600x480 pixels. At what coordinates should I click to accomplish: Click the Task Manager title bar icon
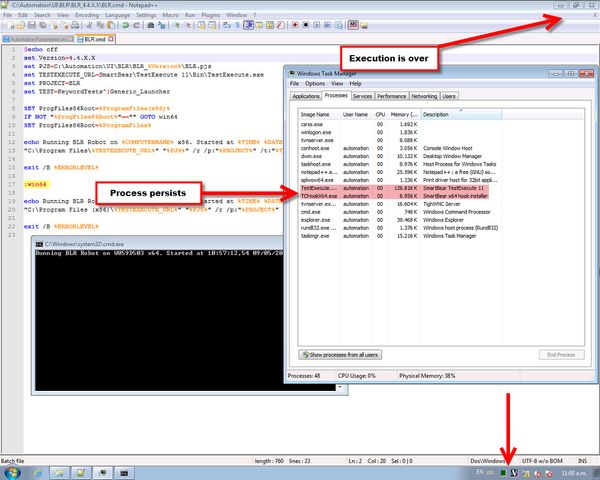292,73
